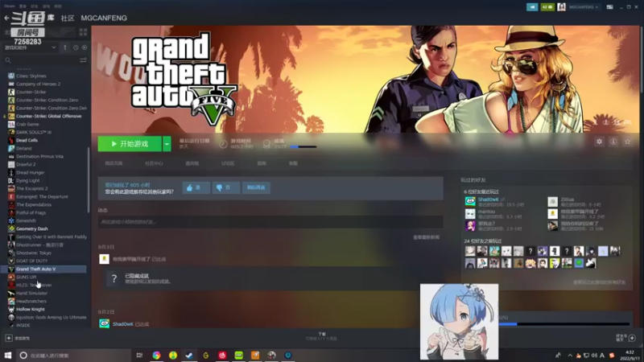Open the discussions tab

coord(228,163)
